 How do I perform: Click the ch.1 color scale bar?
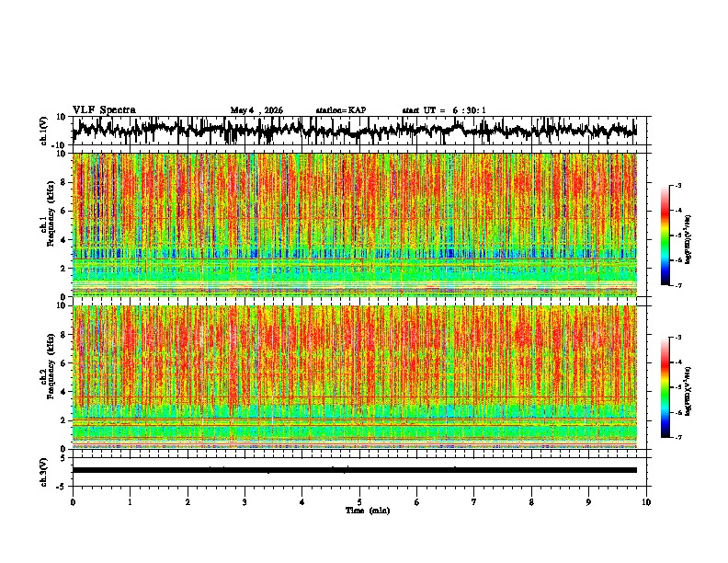point(665,236)
